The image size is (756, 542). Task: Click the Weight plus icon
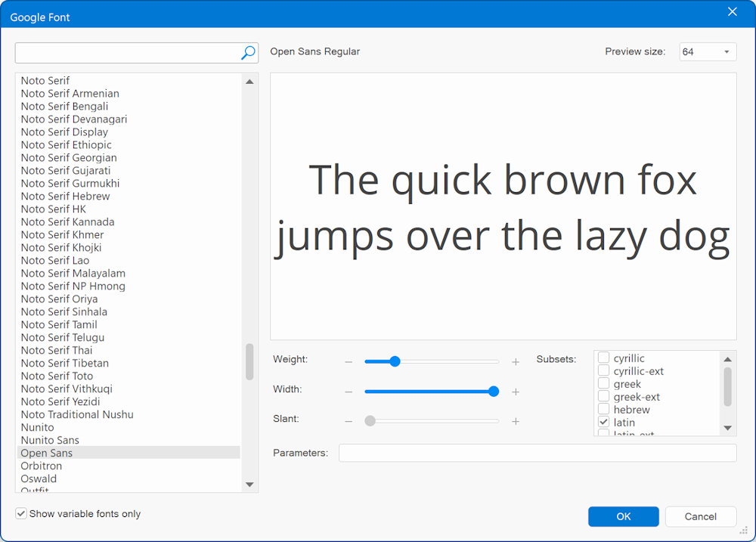pos(516,362)
